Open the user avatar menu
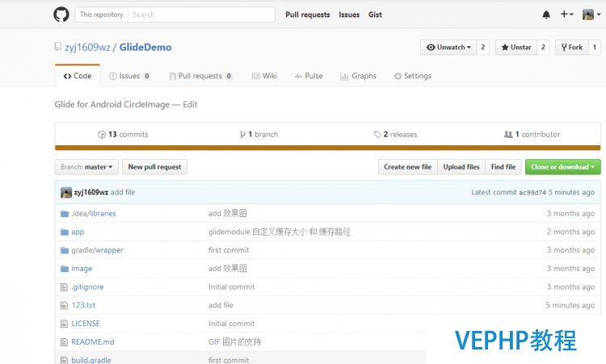Screen dimensions: 606x364 [x=591, y=15]
